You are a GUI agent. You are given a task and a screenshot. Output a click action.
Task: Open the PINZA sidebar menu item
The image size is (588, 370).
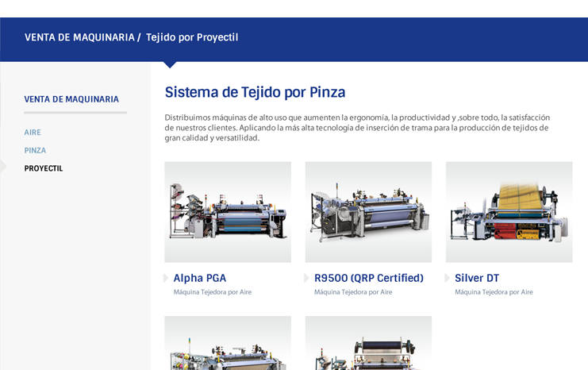[x=35, y=151]
